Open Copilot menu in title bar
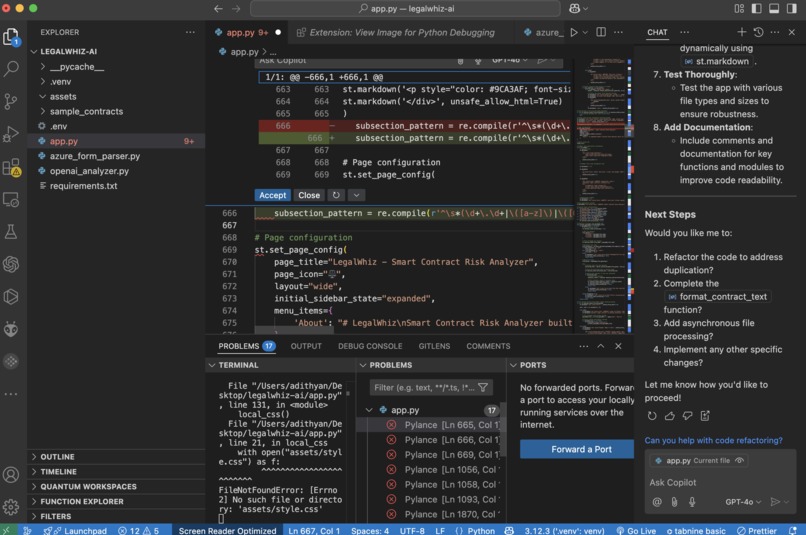The height and width of the screenshot is (535, 806). pyautogui.click(x=578, y=8)
